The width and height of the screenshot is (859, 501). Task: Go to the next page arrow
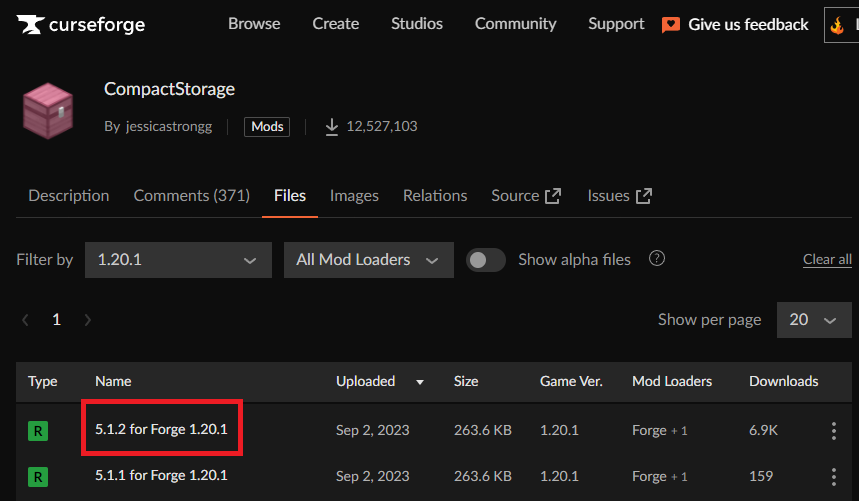pyautogui.click(x=88, y=320)
